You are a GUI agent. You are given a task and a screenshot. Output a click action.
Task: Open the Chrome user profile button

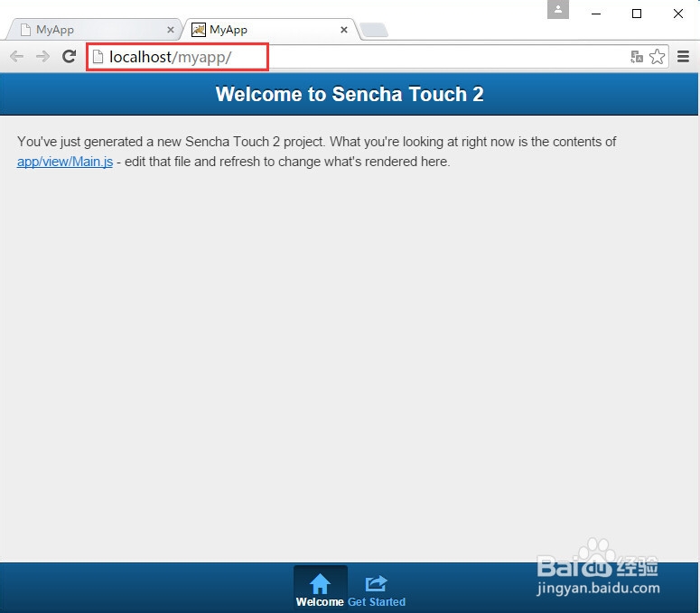pos(558,9)
